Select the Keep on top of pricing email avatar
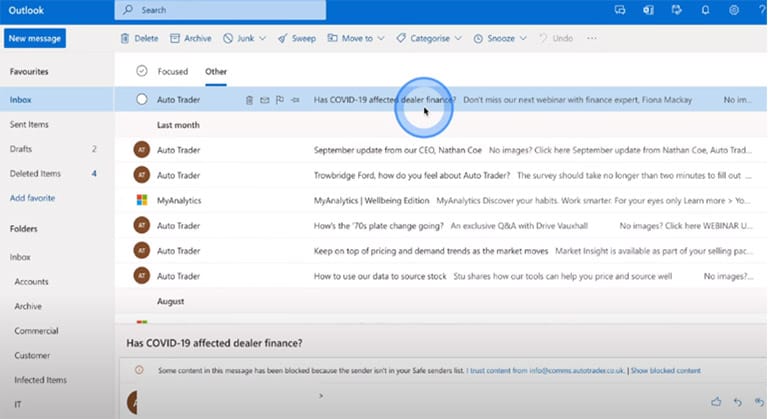This screenshot has height=419, width=768. point(142,250)
